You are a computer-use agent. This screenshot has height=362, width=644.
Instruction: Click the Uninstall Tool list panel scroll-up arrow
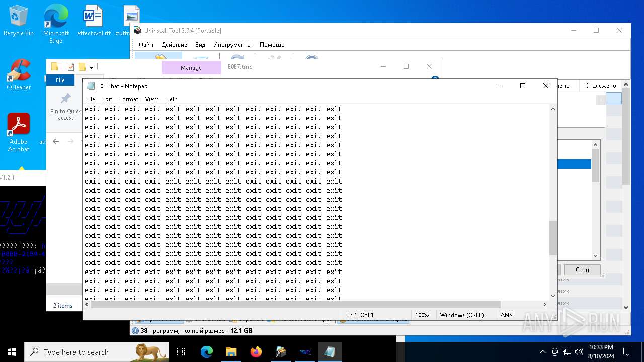(x=595, y=145)
